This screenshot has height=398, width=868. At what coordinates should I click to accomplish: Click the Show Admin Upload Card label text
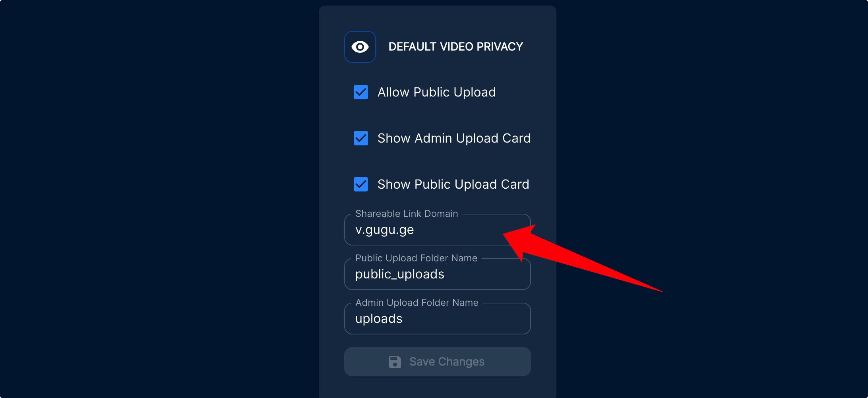[x=454, y=138]
